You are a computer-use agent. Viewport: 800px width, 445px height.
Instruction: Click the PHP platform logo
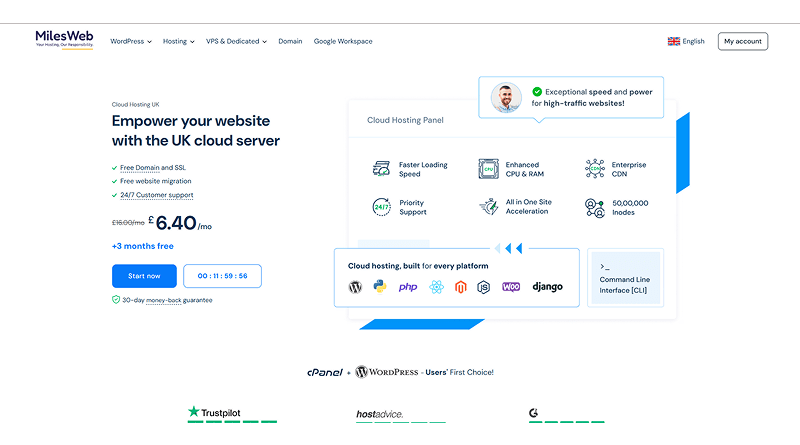coord(408,287)
